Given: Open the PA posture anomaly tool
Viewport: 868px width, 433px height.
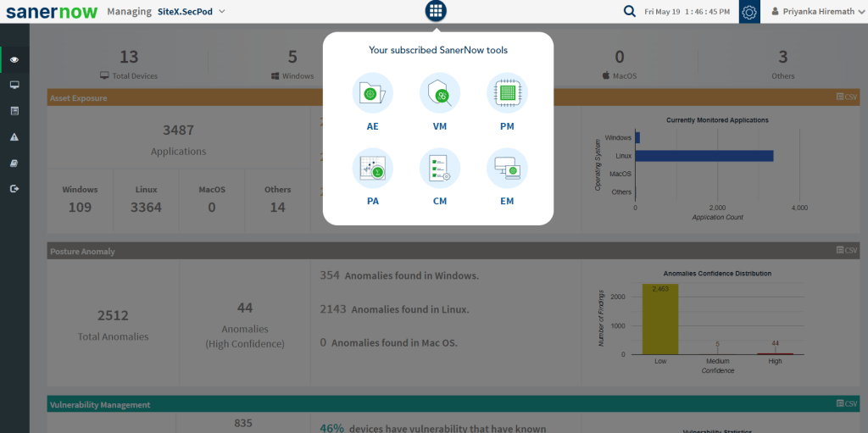Looking at the screenshot, I should (373, 178).
